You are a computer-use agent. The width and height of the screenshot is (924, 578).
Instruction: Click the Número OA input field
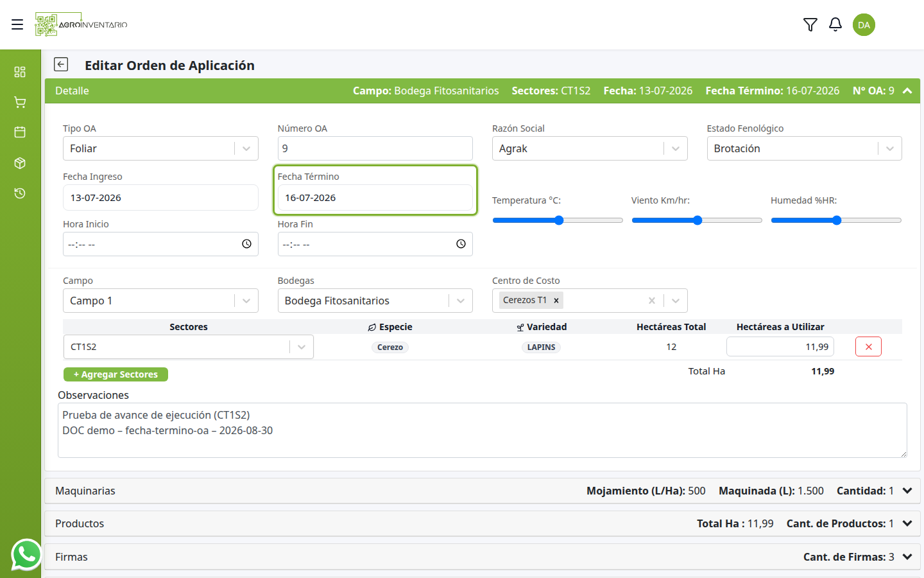click(375, 148)
